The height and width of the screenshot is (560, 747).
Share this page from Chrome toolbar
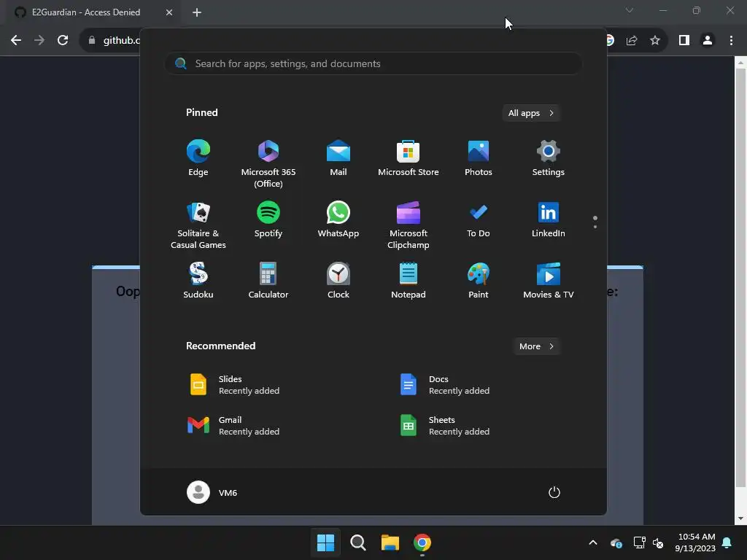tap(632, 41)
